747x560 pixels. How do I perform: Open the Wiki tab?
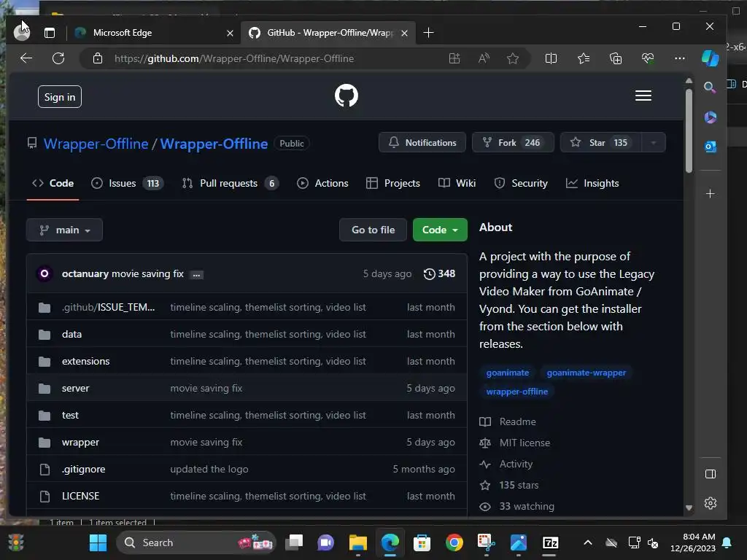pyautogui.click(x=457, y=183)
